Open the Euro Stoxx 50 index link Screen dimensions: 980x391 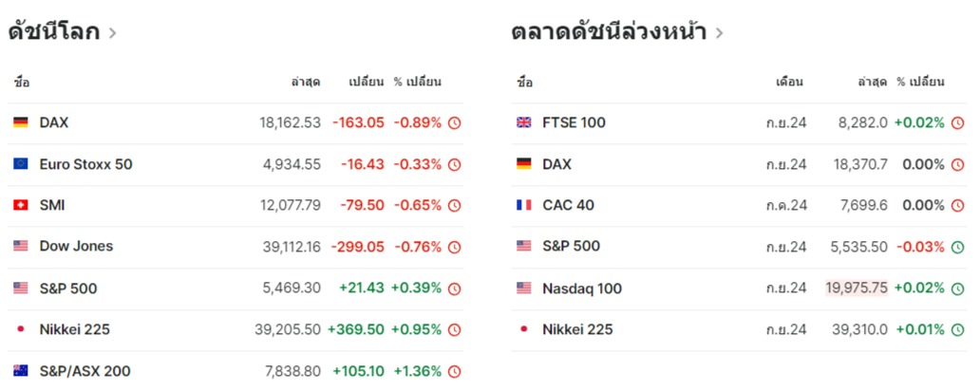[x=85, y=164]
